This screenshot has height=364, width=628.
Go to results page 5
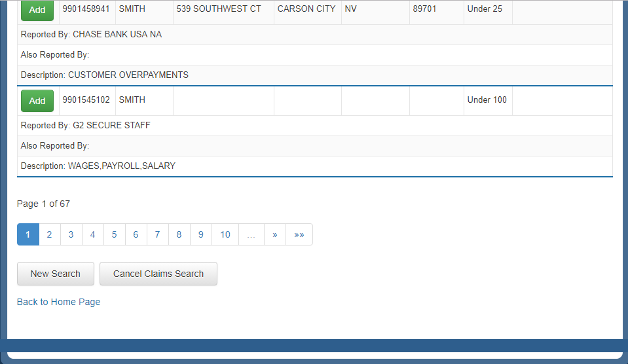114,234
